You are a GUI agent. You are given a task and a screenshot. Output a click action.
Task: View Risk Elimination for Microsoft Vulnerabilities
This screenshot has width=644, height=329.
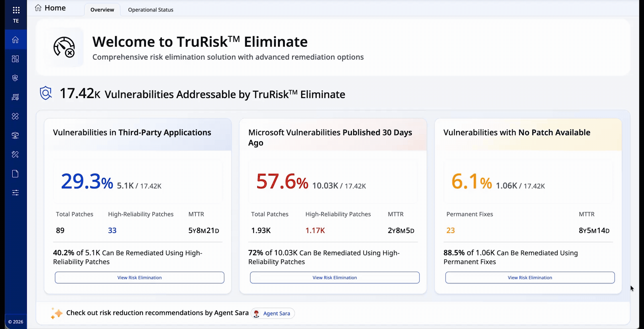click(335, 278)
